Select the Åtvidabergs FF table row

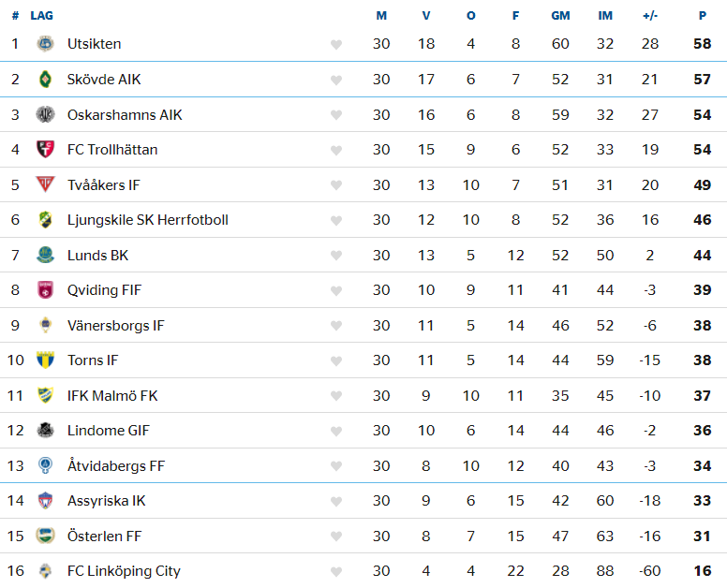point(363,465)
